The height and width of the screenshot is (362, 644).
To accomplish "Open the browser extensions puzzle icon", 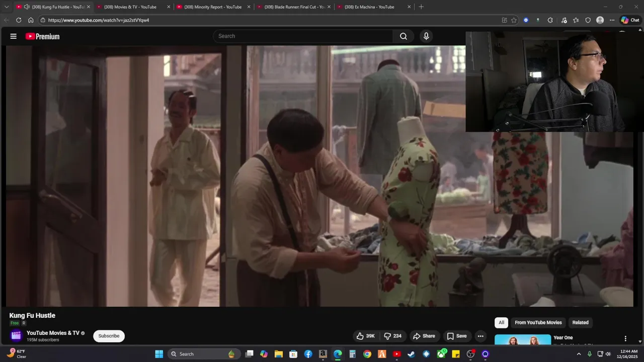I will (x=550, y=20).
